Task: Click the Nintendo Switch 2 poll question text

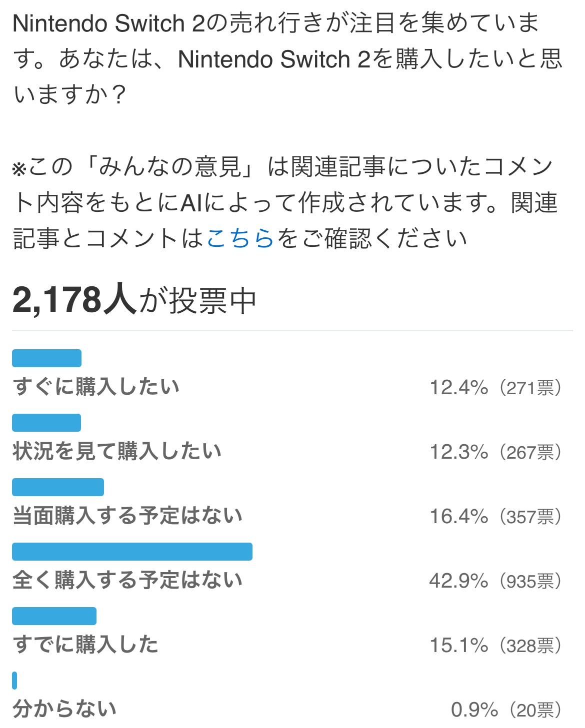Action: coord(288,59)
